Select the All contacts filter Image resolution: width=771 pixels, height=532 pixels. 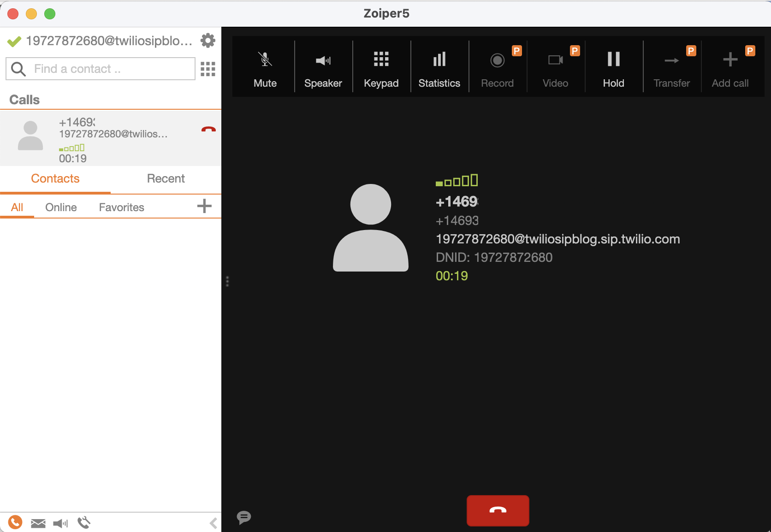(x=17, y=207)
